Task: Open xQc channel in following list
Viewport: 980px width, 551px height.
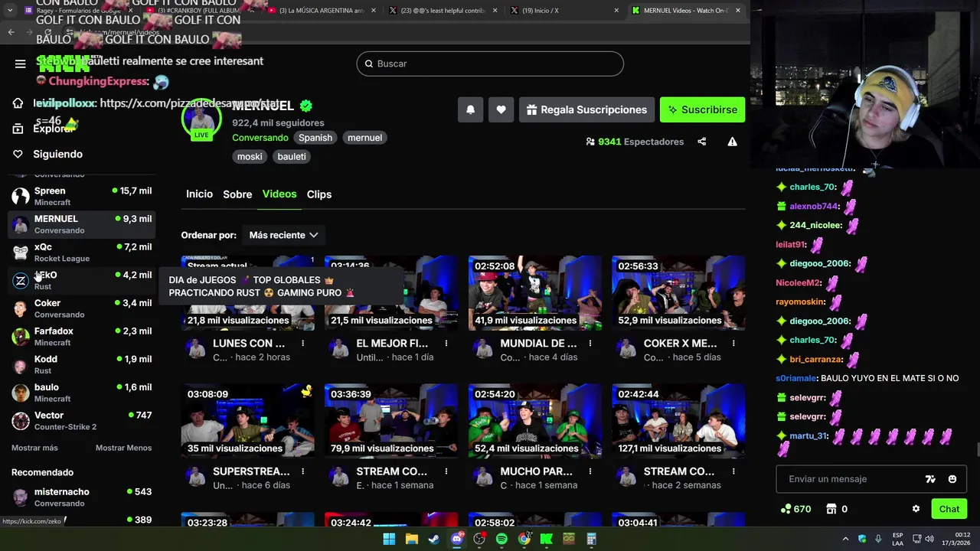Action: pos(82,253)
